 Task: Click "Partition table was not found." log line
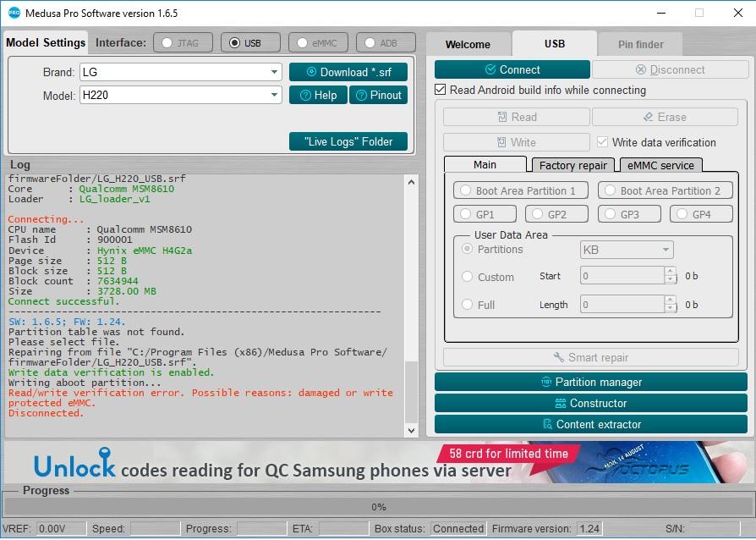96,332
